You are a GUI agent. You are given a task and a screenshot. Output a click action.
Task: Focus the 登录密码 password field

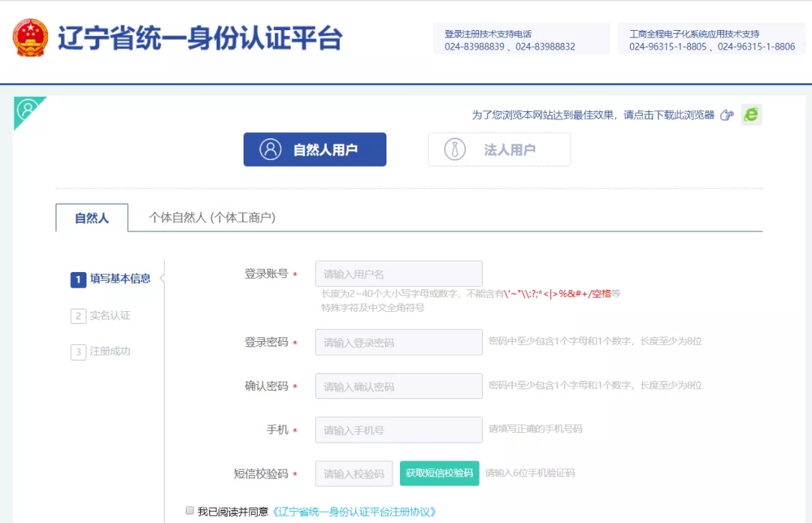pos(398,343)
